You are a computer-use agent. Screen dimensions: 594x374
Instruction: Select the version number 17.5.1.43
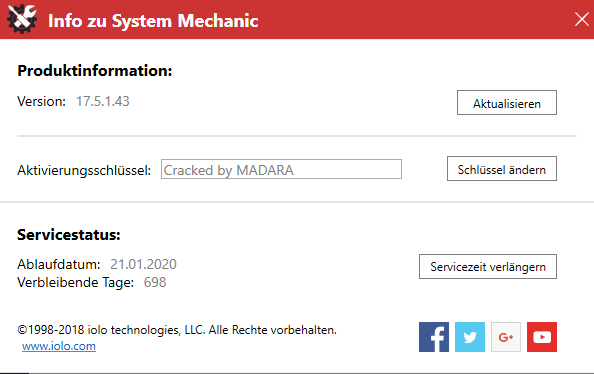(x=103, y=101)
